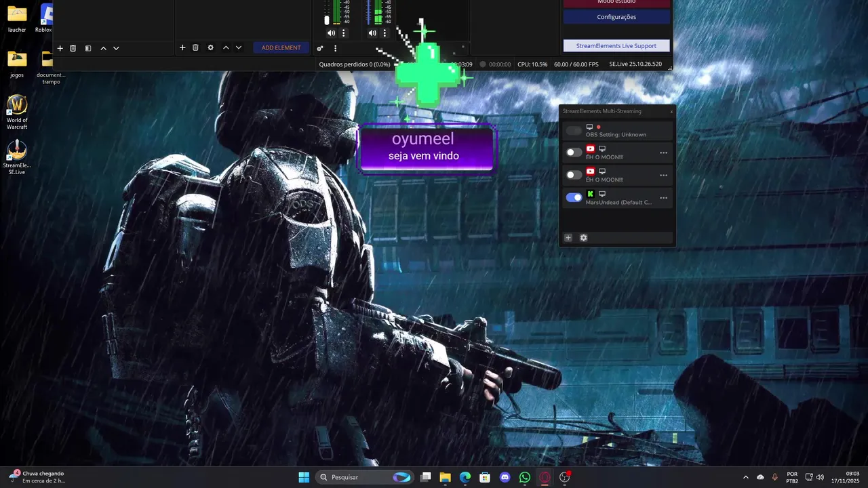This screenshot has width=868, height=488.
Task: Open the documentos trampo folder
Action: [x=49, y=68]
